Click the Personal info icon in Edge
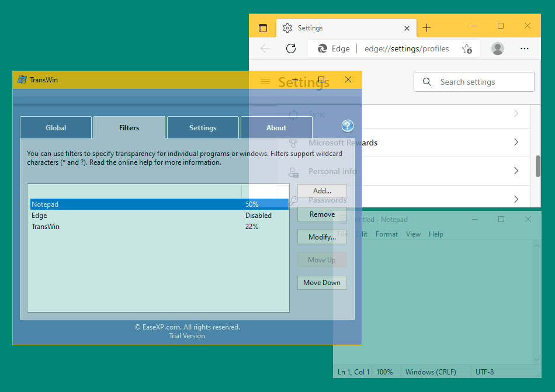The height and width of the screenshot is (392, 555). 293,172
